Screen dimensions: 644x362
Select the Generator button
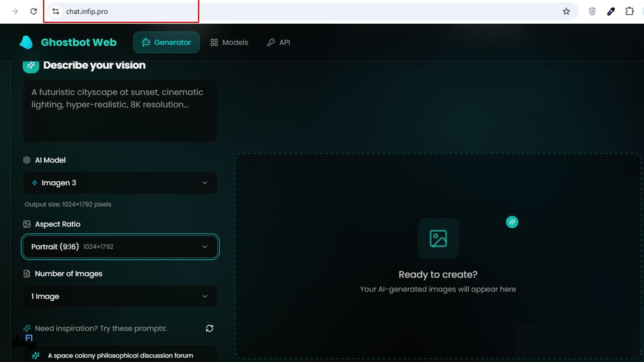point(166,42)
